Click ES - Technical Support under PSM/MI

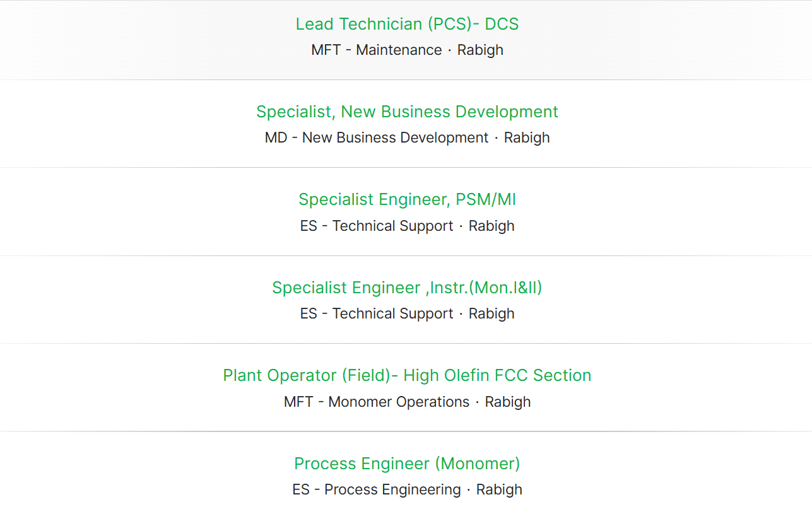(377, 226)
